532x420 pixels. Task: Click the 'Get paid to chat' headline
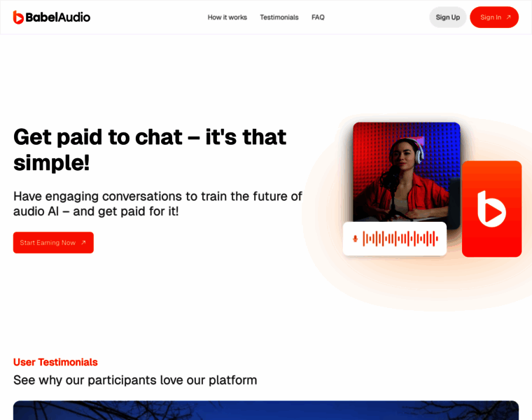point(150,150)
